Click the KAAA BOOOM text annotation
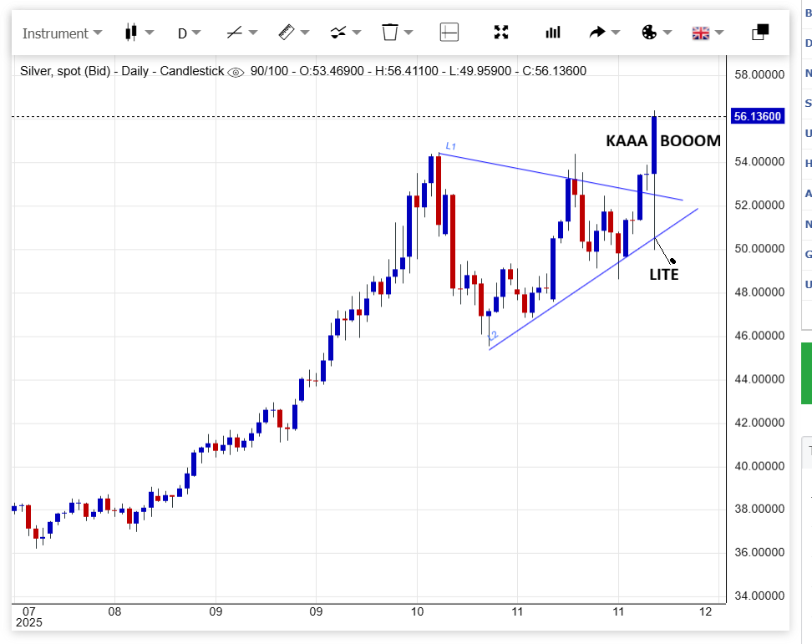The width and height of the screenshot is (812, 644). pyautogui.click(x=662, y=141)
